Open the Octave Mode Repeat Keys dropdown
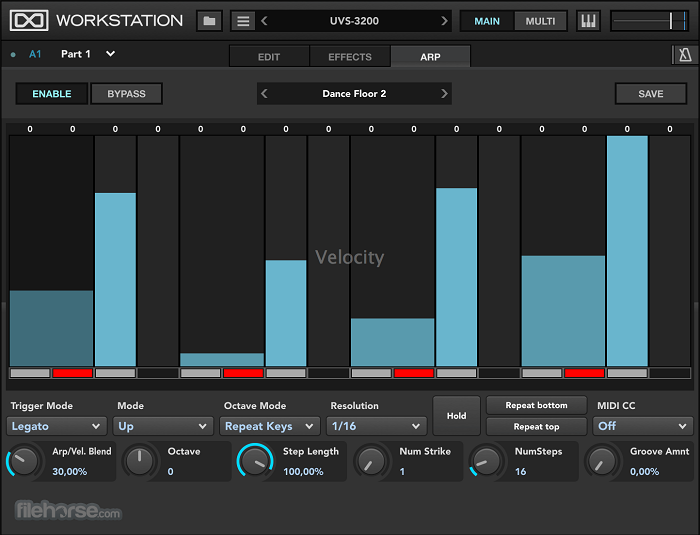This screenshot has height=535, width=700. [x=270, y=426]
